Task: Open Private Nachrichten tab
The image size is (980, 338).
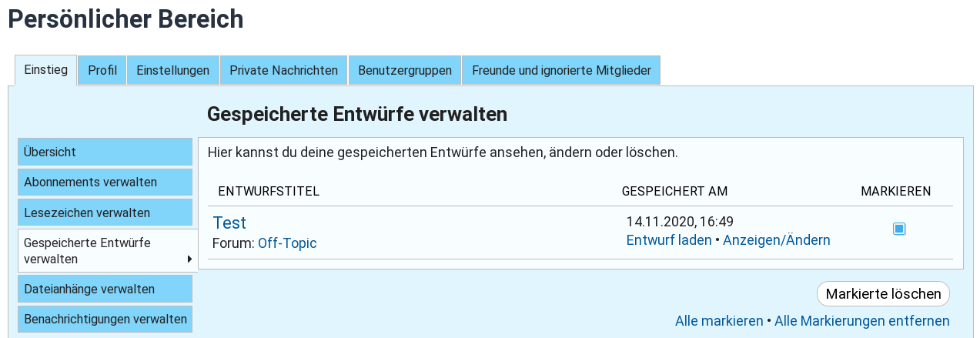Action: (x=284, y=70)
